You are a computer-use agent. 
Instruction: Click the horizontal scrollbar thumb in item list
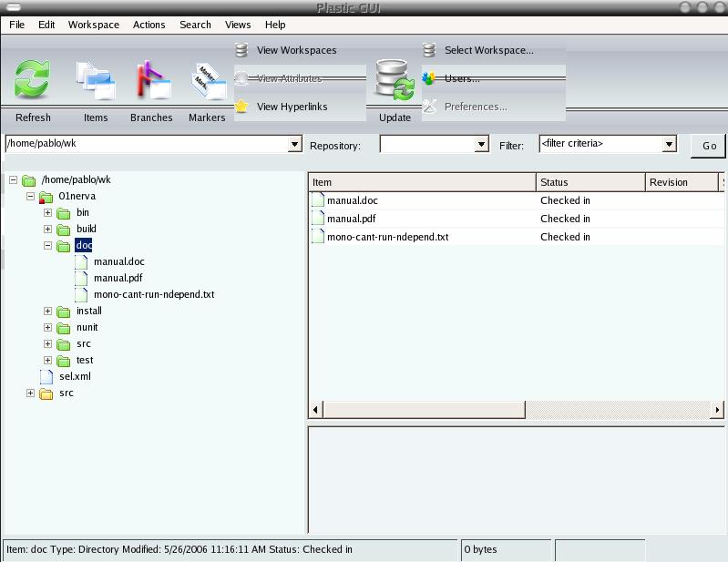[424, 410]
